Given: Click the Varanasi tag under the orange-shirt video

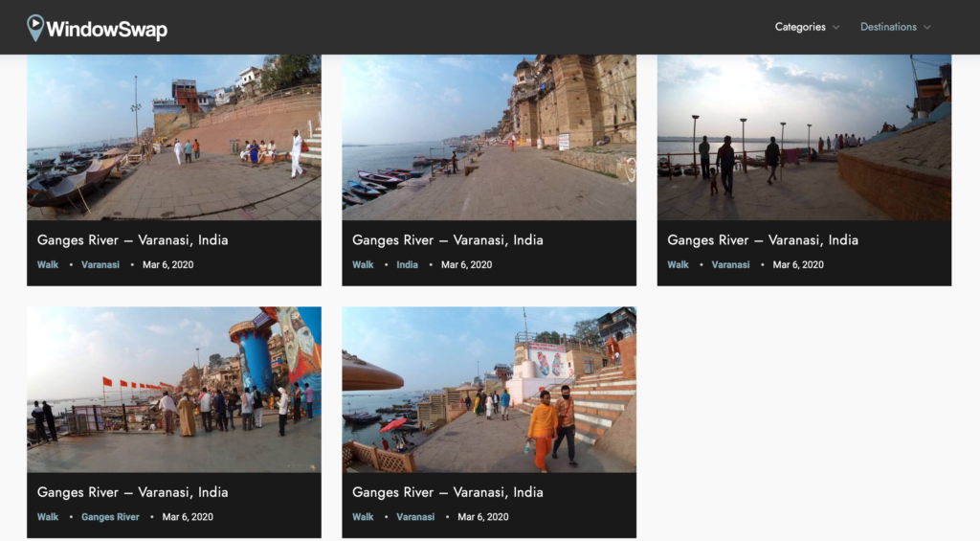Looking at the screenshot, I should tap(415, 517).
